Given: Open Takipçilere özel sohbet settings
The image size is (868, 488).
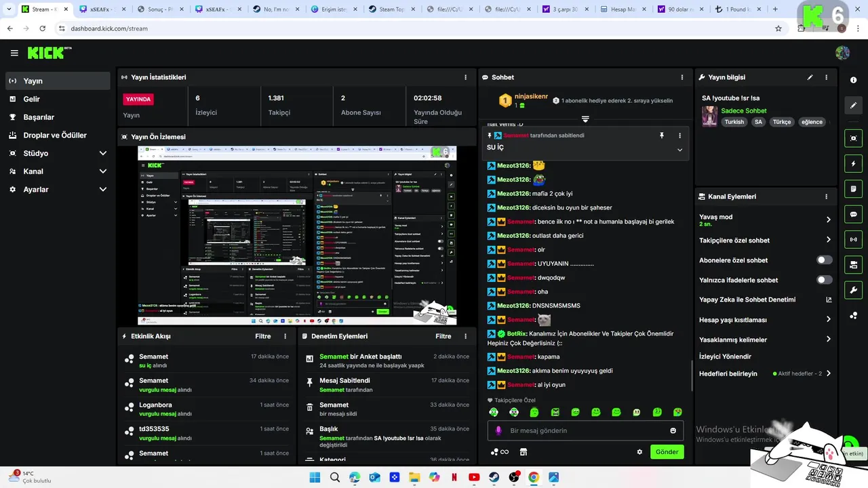Looking at the screenshot, I should click(x=765, y=240).
